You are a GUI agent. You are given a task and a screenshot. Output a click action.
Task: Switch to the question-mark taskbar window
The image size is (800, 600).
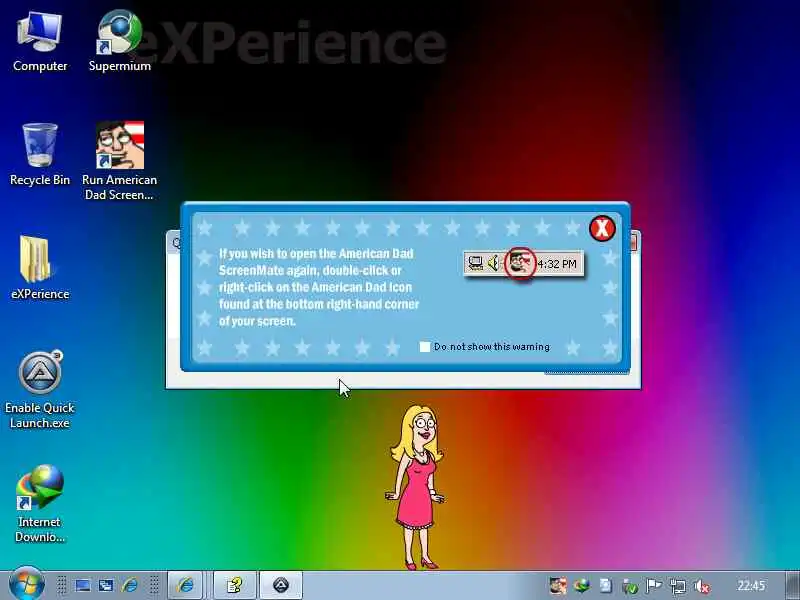tap(235, 585)
